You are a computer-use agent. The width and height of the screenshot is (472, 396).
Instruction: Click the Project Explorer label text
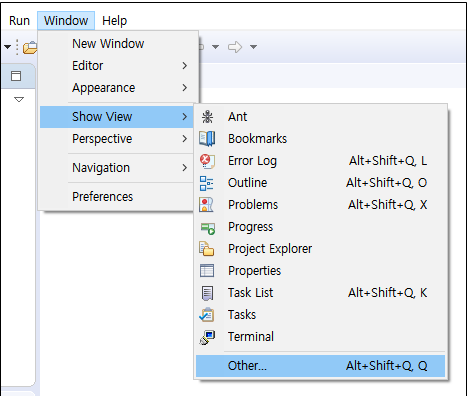[x=270, y=249]
